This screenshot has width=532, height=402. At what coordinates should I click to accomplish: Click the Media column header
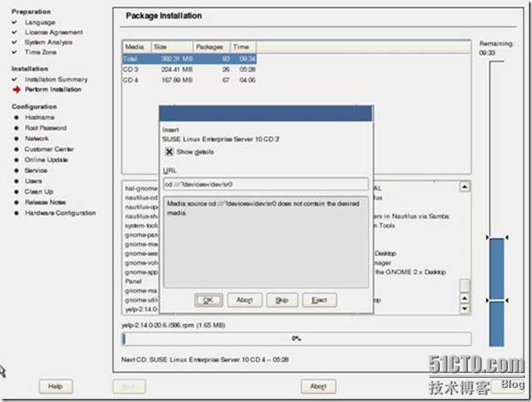click(137, 47)
